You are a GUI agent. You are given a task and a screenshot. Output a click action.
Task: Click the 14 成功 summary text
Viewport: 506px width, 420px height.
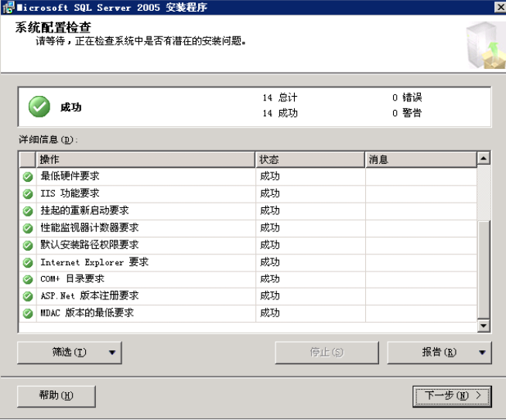click(x=280, y=113)
